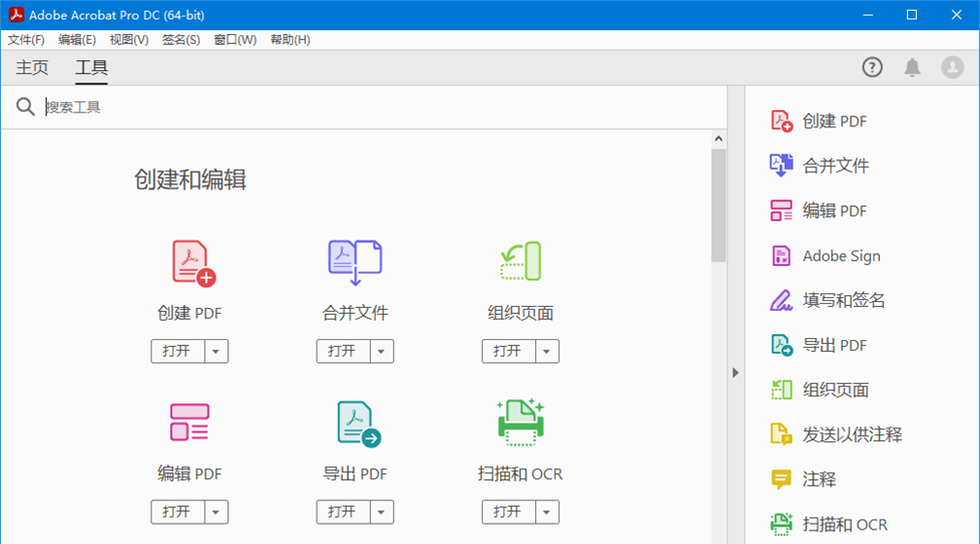The image size is (980, 544).
Task: Expand dropdown arrow next to 组织页面 打开
Action: (547, 352)
